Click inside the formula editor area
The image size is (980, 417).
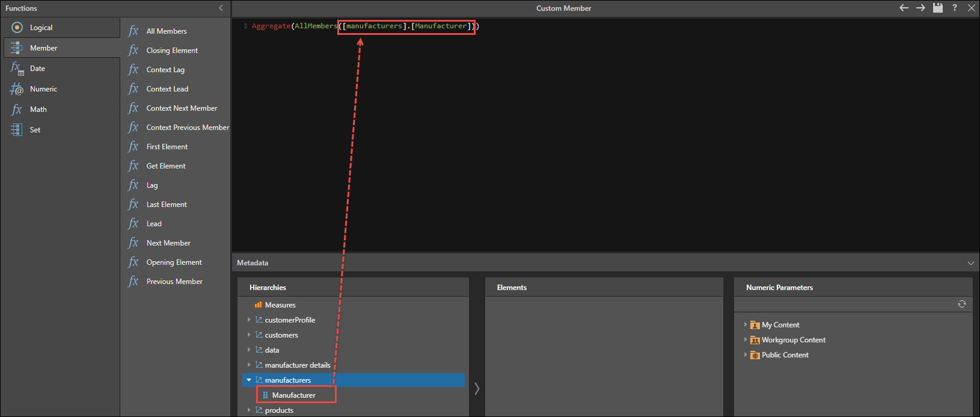click(601, 138)
